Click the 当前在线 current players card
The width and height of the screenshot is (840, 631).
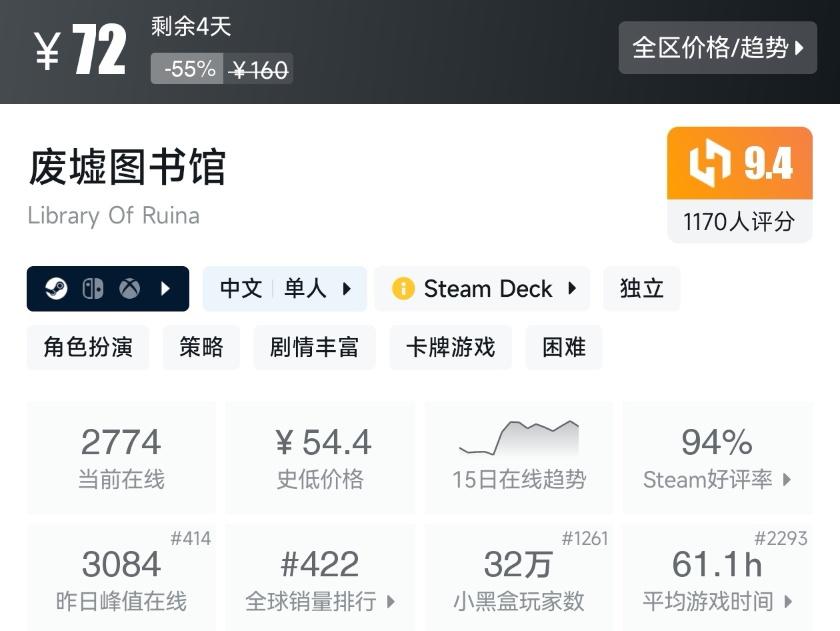coord(121,457)
